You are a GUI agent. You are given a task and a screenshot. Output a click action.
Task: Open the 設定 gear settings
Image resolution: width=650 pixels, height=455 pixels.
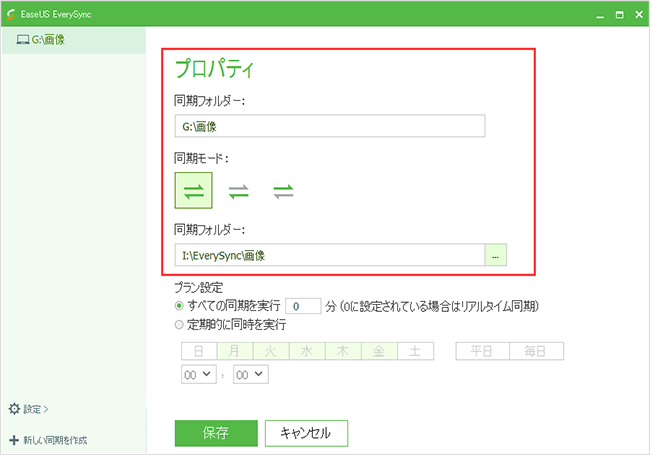15,409
